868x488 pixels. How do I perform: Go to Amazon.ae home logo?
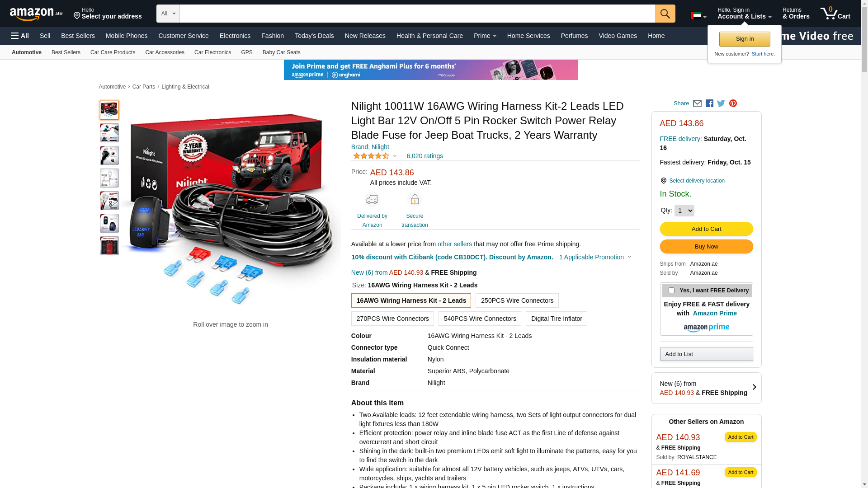[x=36, y=14]
